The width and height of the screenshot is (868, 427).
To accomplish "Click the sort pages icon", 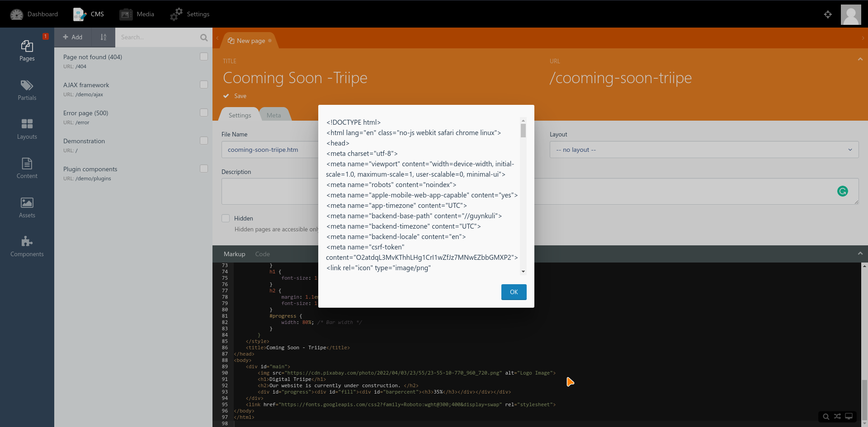I will 104,38.
